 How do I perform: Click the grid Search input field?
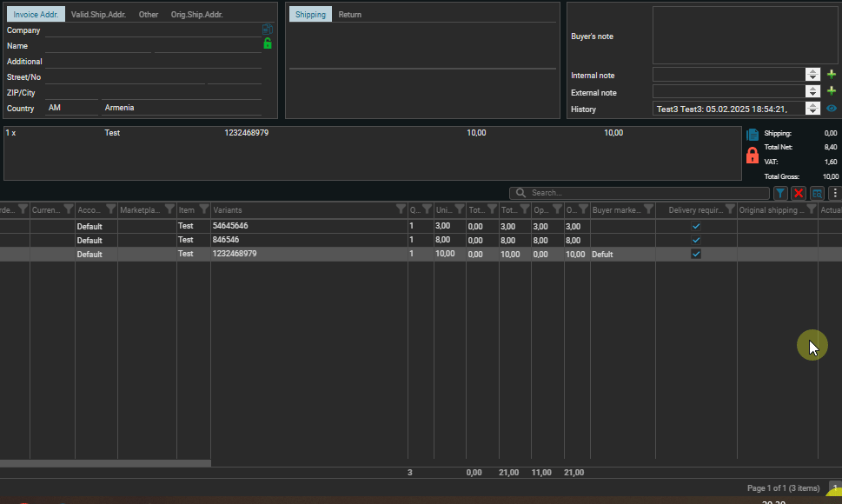click(x=643, y=193)
